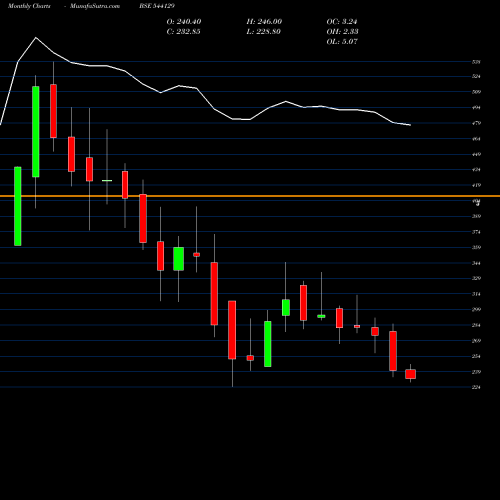The height and width of the screenshot is (500, 500).
Task: Click the 'BSE 544129' symbol label
Action: tap(157, 6)
